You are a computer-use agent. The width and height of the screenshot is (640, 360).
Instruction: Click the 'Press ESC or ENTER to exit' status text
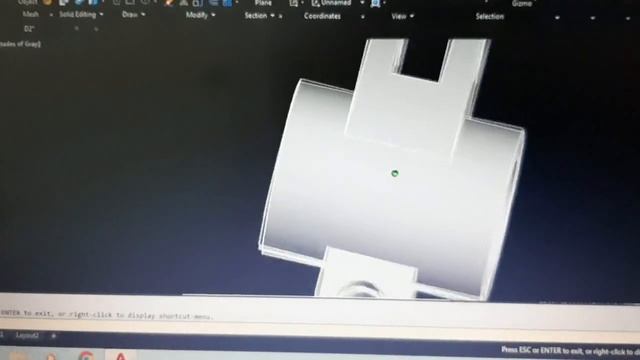coord(571,350)
